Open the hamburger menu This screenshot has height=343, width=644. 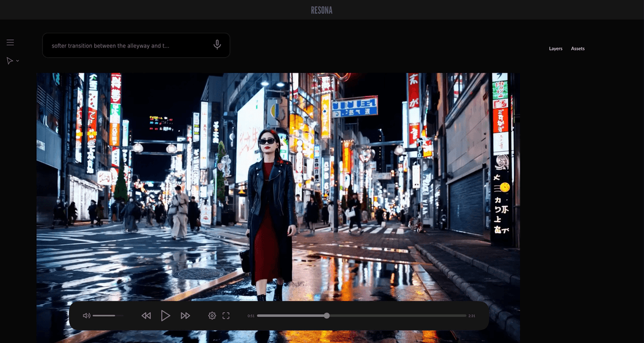(x=10, y=42)
